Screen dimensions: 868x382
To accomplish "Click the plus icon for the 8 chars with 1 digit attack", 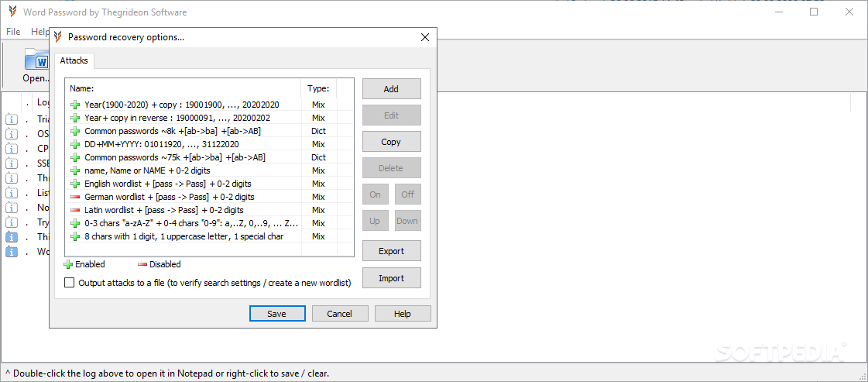I will (x=75, y=236).
